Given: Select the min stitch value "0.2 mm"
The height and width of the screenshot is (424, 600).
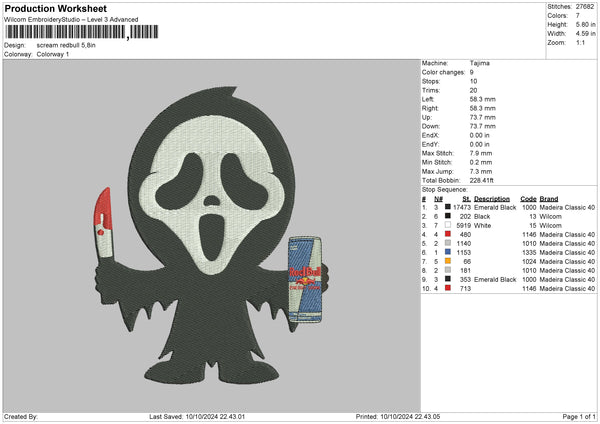Looking at the screenshot, I should [x=481, y=162].
